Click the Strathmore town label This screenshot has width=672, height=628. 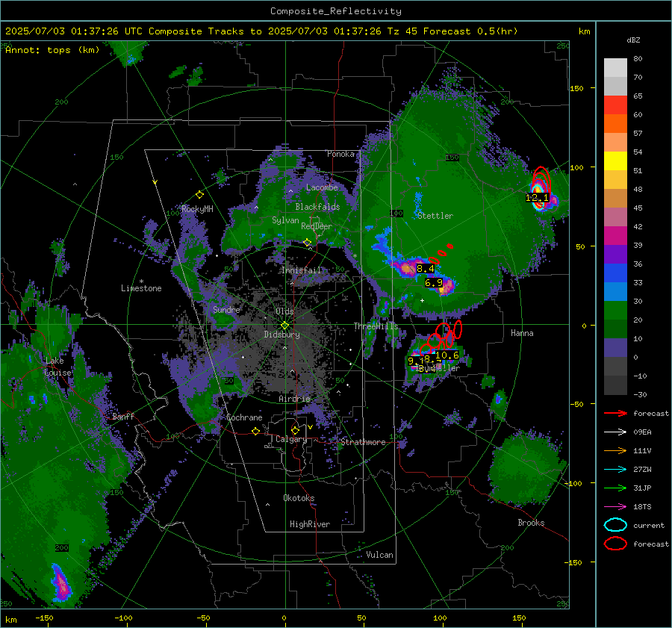(363, 442)
